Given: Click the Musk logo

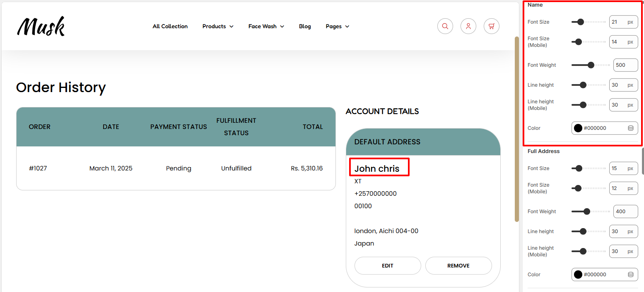Looking at the screenshot, I should click(x=41, y=26).
